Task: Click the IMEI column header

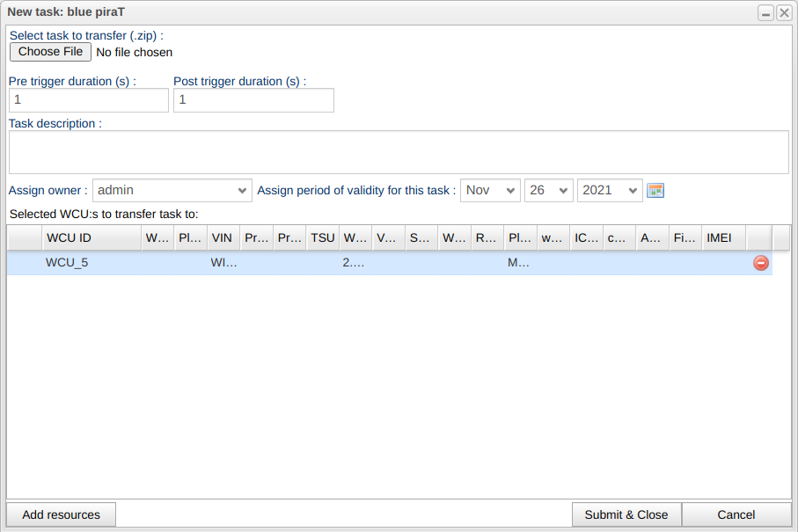Action: pyautogui.click(x=723, y=237)
